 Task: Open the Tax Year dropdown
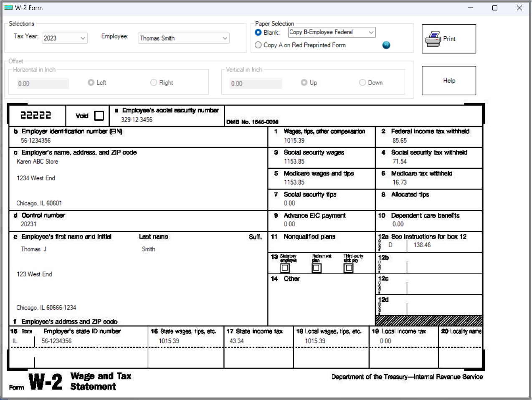pyautogui.click(x=65, y=38)
